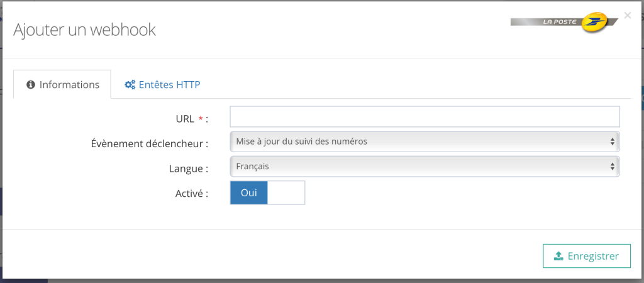Save the webhook with Enregistrer
Viewport: 644px width, 283px height.
pos(586,256)
